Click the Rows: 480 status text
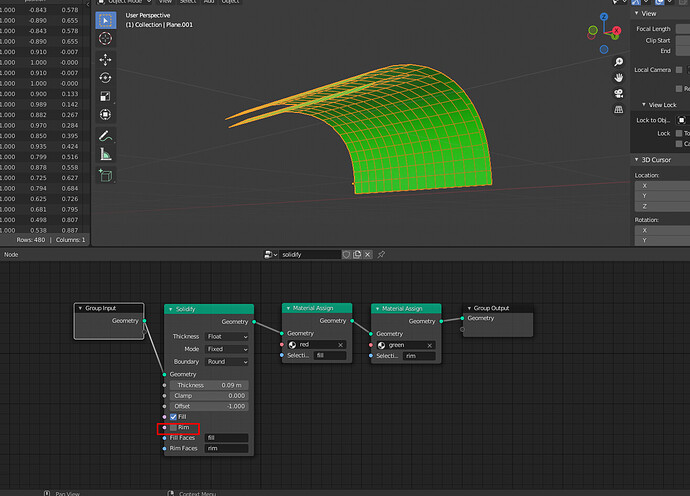Screen dimensions: 690x496 click(30, 240)
